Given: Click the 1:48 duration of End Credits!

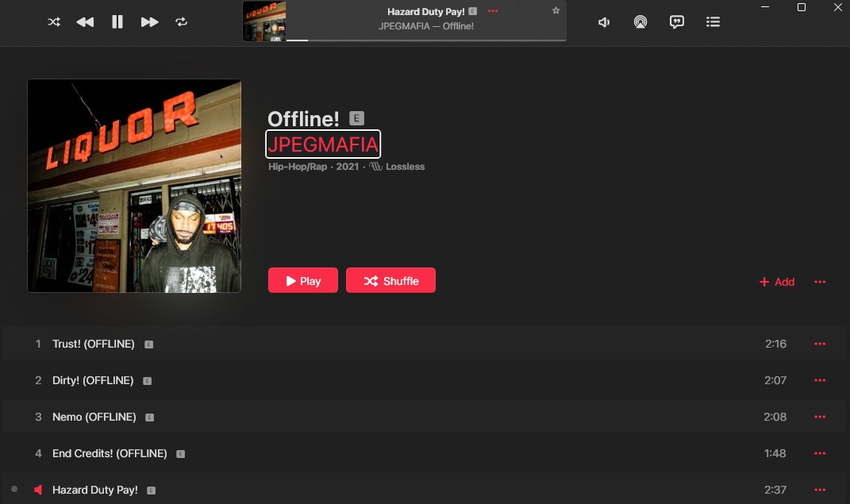Looking at the screenshot, I should 775,453.
